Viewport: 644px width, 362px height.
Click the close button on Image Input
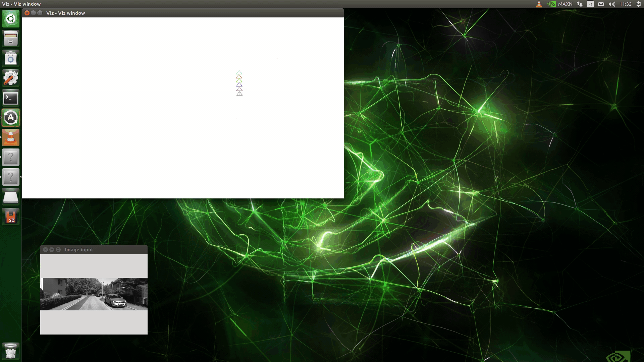(x=45, y=250)
